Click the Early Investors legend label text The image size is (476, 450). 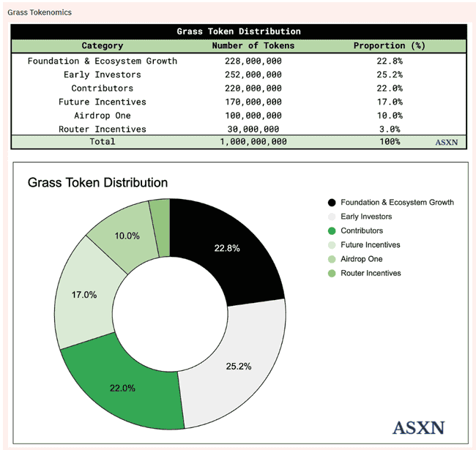[366, 217]
